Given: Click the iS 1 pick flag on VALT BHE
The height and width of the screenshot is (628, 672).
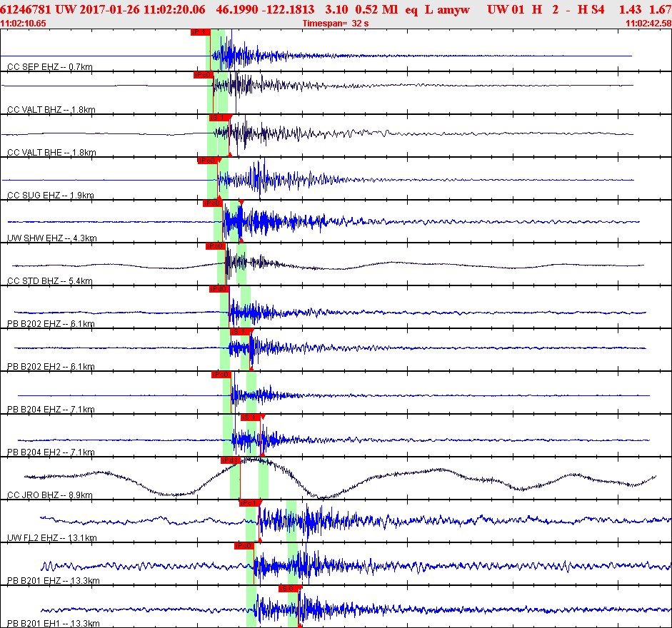Looking at the screenshot, I should [x=218, y=118].
